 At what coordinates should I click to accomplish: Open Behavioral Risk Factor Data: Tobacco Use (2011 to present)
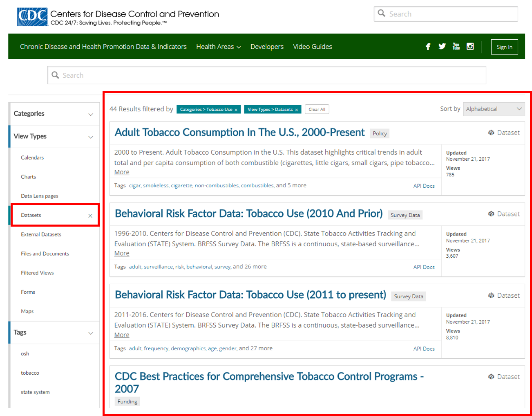[x=250, y=295]
